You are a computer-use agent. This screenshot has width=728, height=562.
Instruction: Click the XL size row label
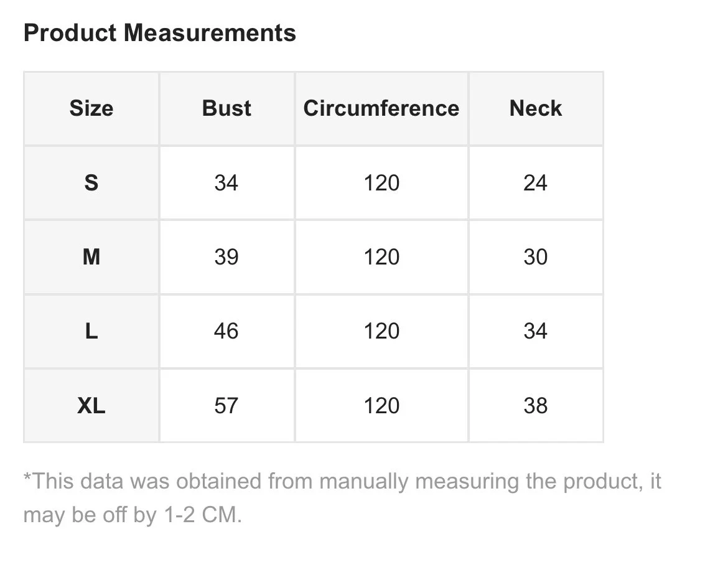coord(91,406)
